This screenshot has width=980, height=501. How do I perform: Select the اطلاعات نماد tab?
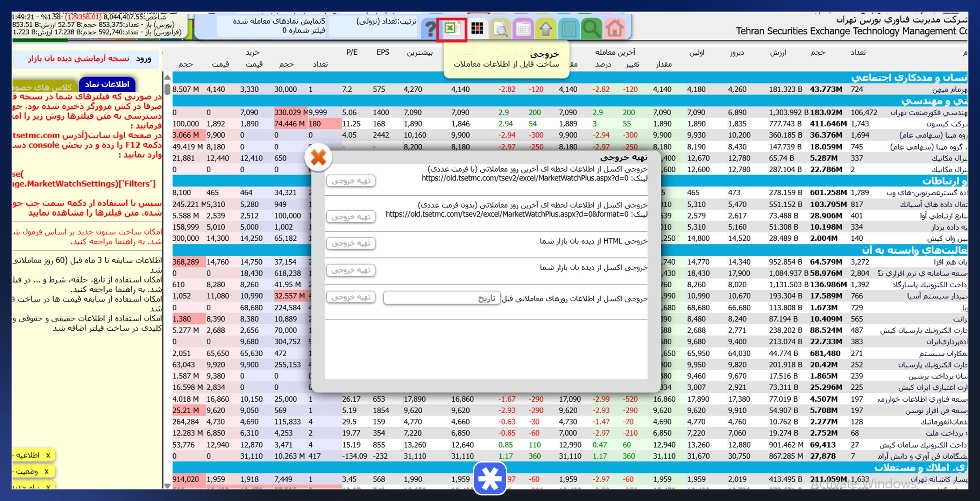pyautogui.click(x=107, y=84)
